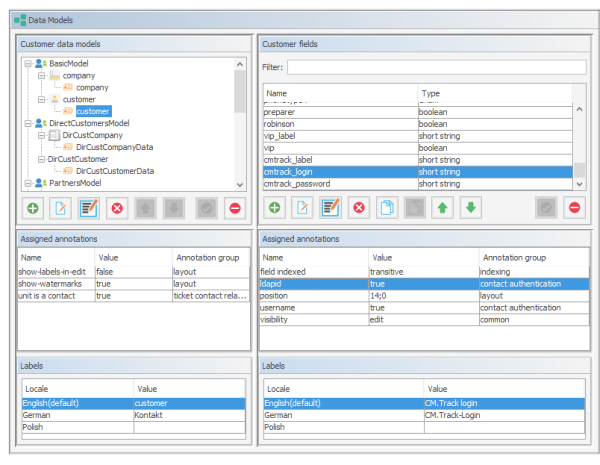Click the red remove icon at Customer fields toolbar end
Image resolution: width=600 pixels, height=465 pixels.
pos(574,208)
